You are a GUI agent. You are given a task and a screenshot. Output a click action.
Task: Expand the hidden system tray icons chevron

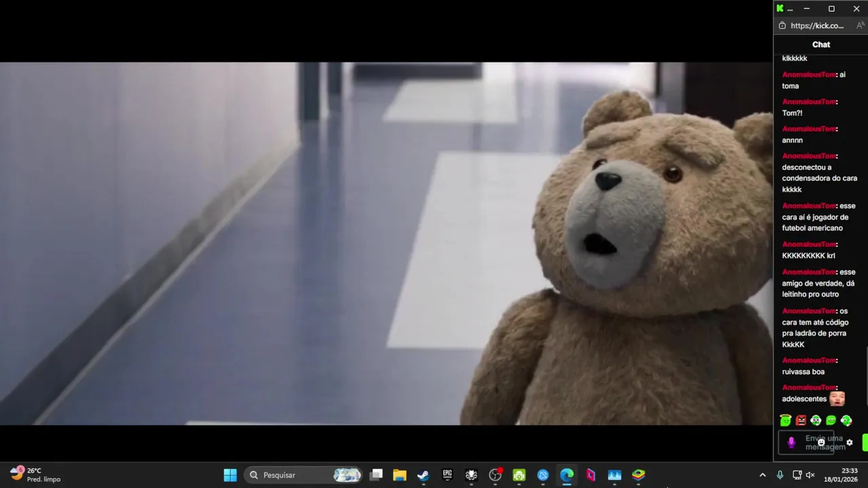[762, 475]
